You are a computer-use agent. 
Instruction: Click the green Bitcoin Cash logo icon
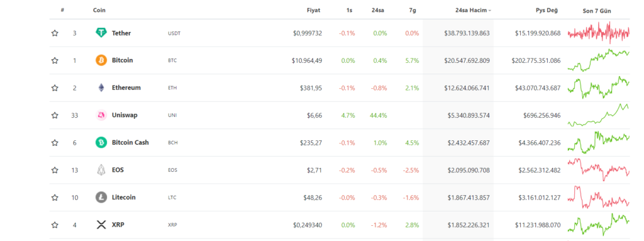click(x=101, y=143)
